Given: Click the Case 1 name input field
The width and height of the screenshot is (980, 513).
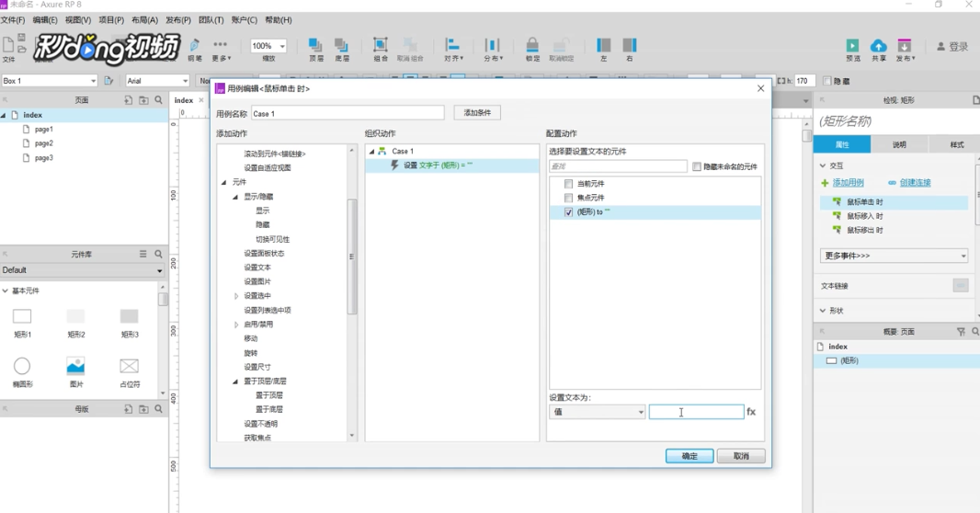Looking at the screenshot, I should (x=348, y=113).
